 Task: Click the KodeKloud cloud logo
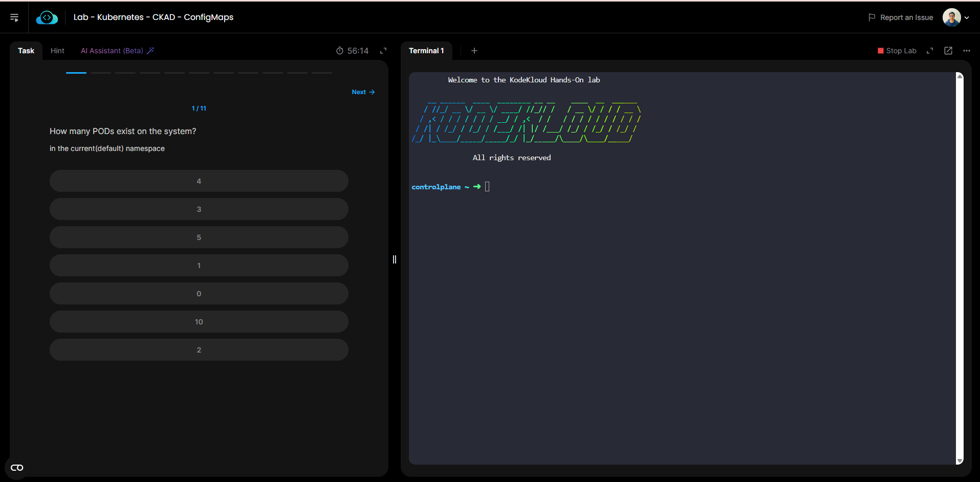47,18
